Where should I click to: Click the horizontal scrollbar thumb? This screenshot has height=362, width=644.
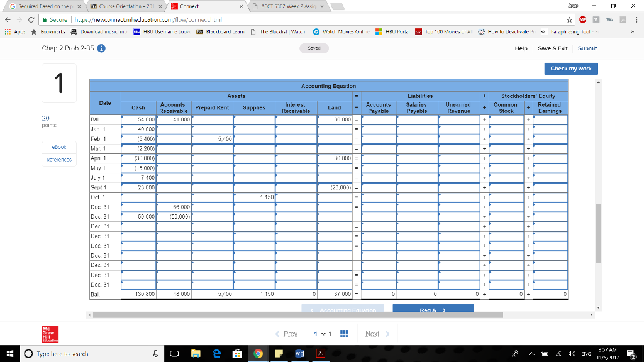pyautogui.click(x=297, y=315)
